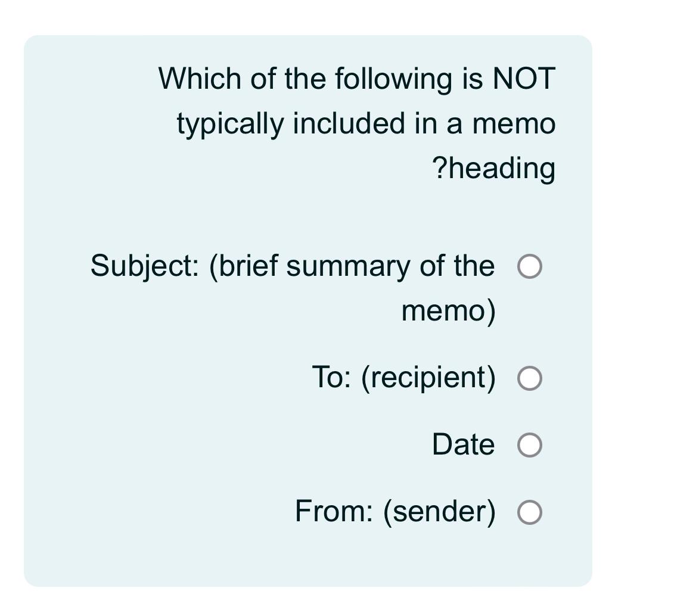Click the 'From: (sender)' option text
The width and height of the screenshot is (674, 616).
pyautogui.click(x=395, y=511)
